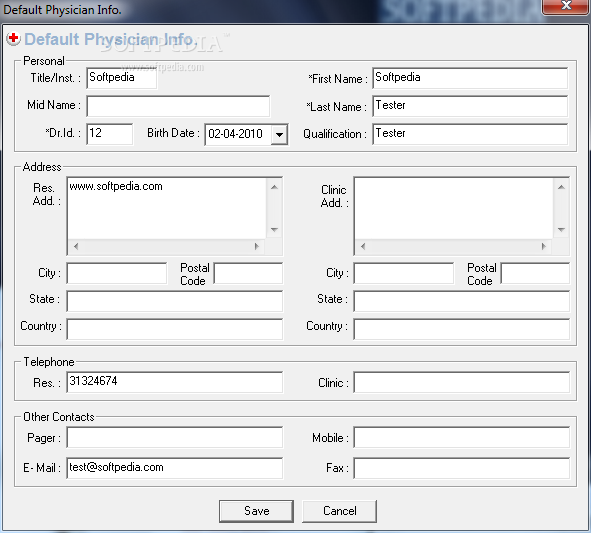Close the Default Physician Info window
The height and width of the screenshot is (533, 591).
pos(566,6)
